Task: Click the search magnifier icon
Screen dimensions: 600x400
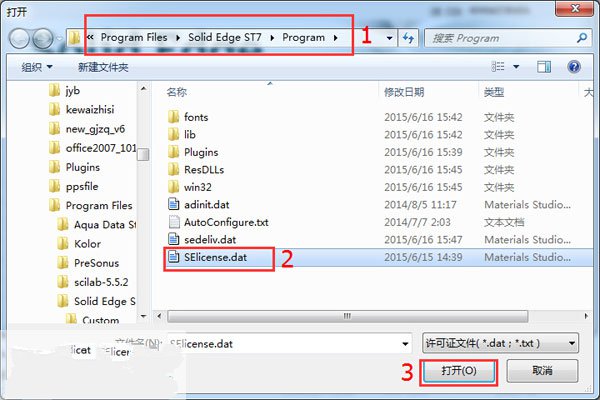Action: click(x=582, y=38)
